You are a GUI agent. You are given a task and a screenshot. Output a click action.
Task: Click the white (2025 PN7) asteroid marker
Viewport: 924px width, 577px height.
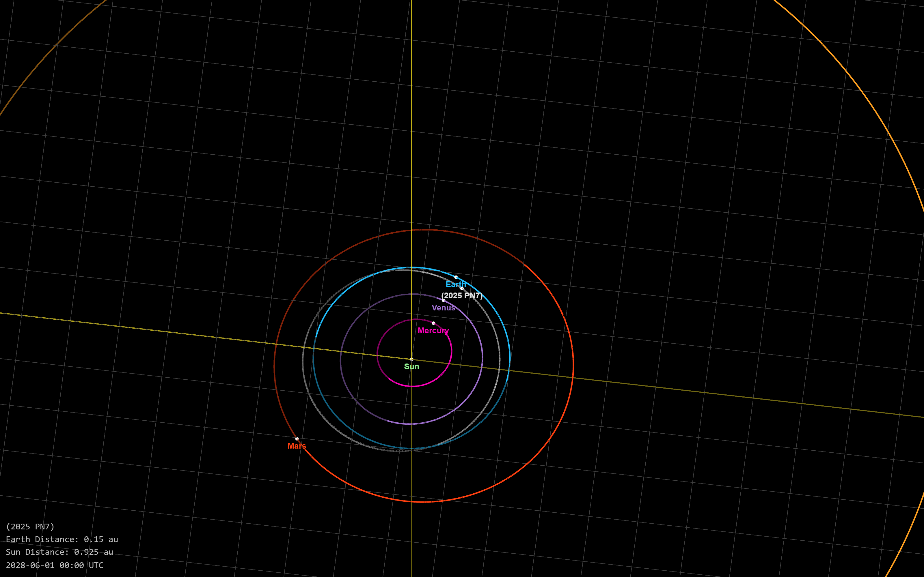tap(462, 289)
